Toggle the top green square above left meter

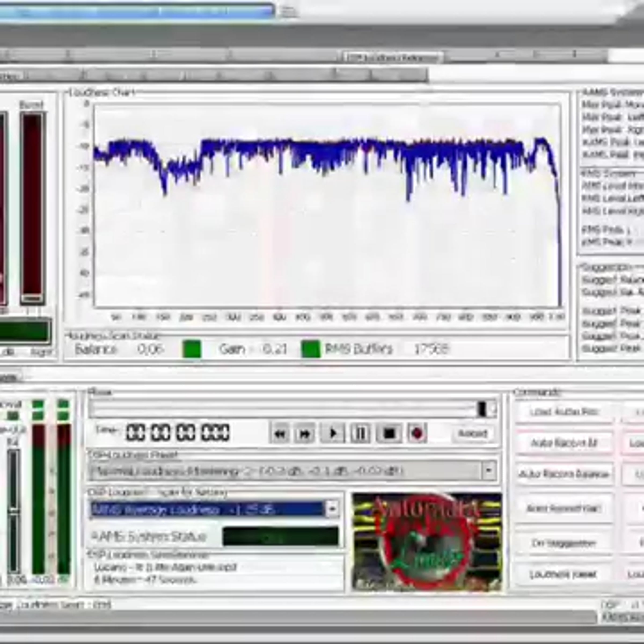(x=38, y=404)
